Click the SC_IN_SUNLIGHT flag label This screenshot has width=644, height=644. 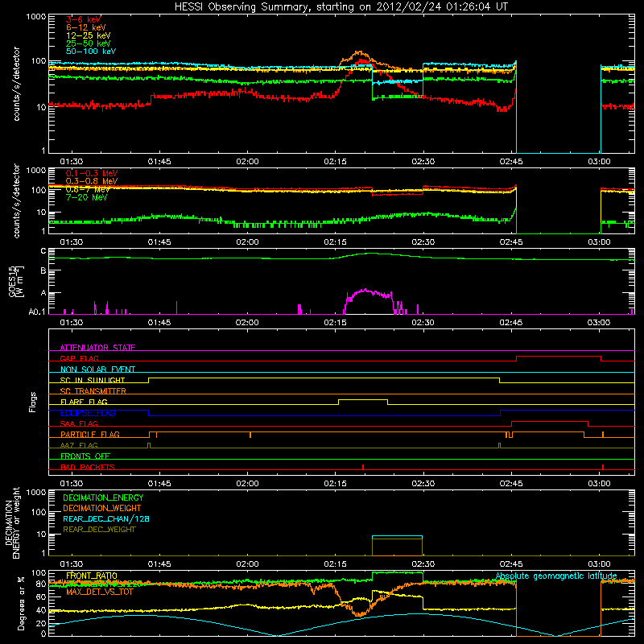(x=93, y=380)
